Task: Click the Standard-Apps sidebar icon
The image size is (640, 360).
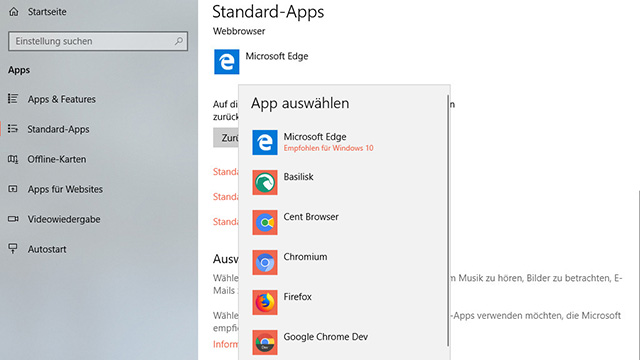Action: (x=13, y=129)
